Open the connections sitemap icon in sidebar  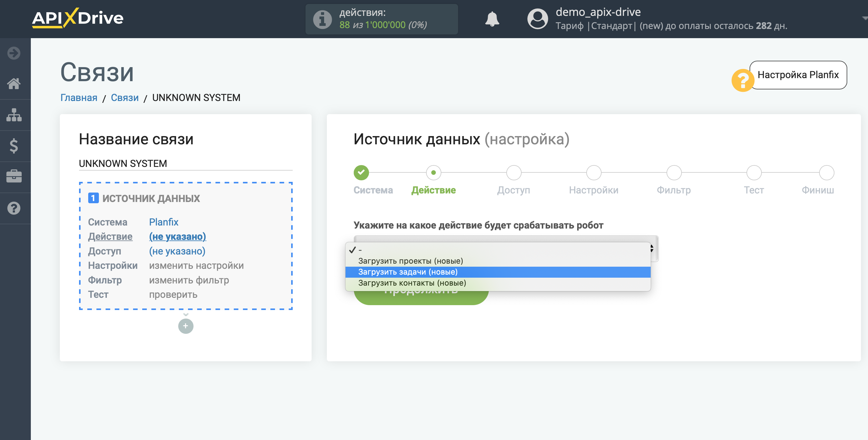[14, 115]
